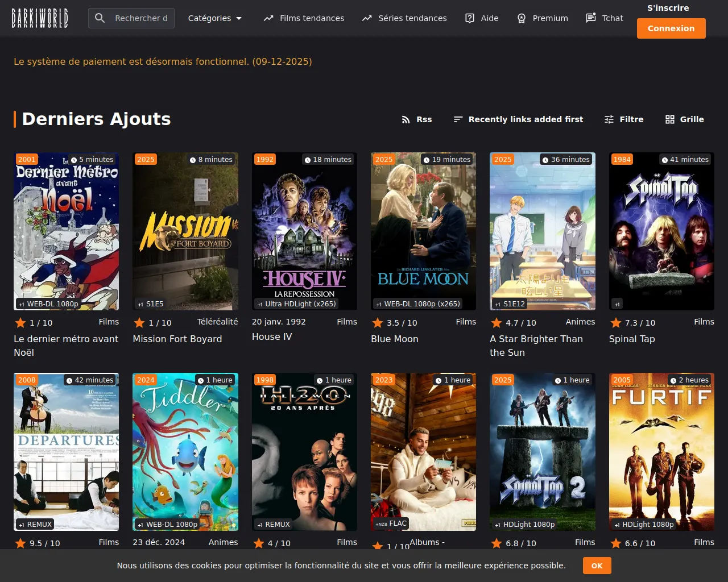Click Le dernier métro avant Noël title

(x=66, y=346)
